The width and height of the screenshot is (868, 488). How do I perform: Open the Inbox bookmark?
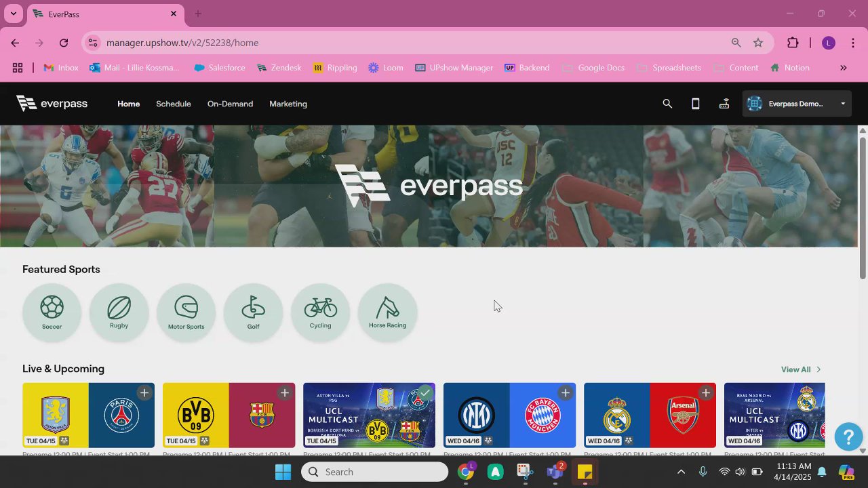coord(61,68)
